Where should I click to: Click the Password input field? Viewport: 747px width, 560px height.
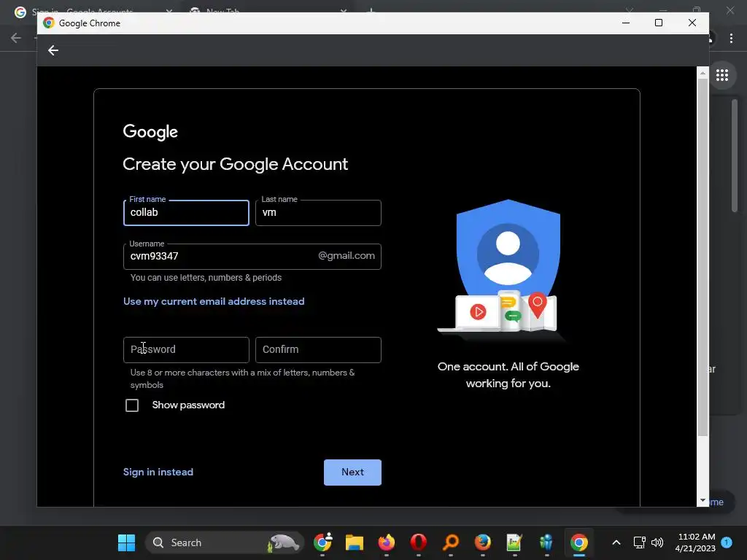pyautogui.click(x=186, y=349)
